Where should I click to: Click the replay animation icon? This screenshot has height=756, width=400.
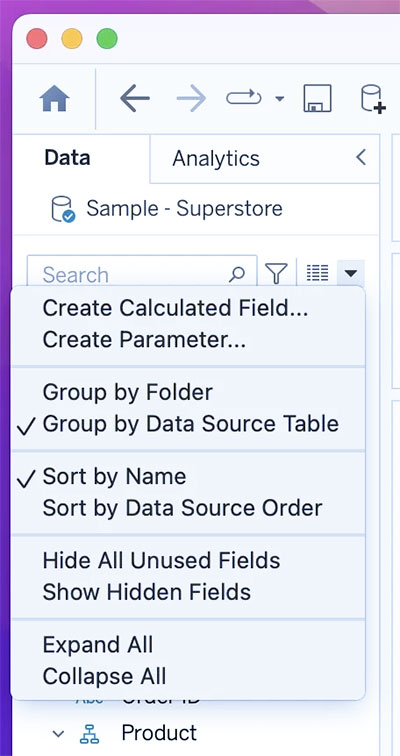coord(244,98)
